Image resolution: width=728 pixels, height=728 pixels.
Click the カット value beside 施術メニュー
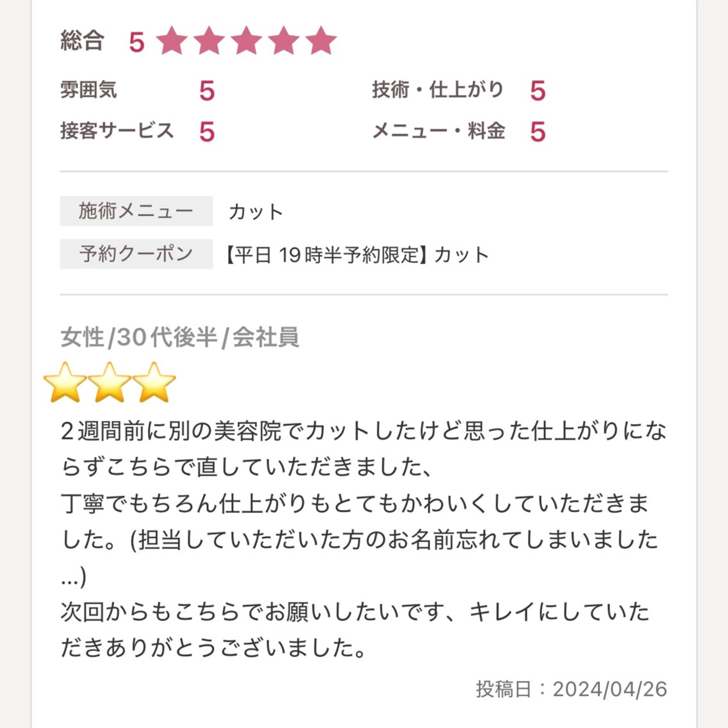pyautogui.click(x=256, y=212)
